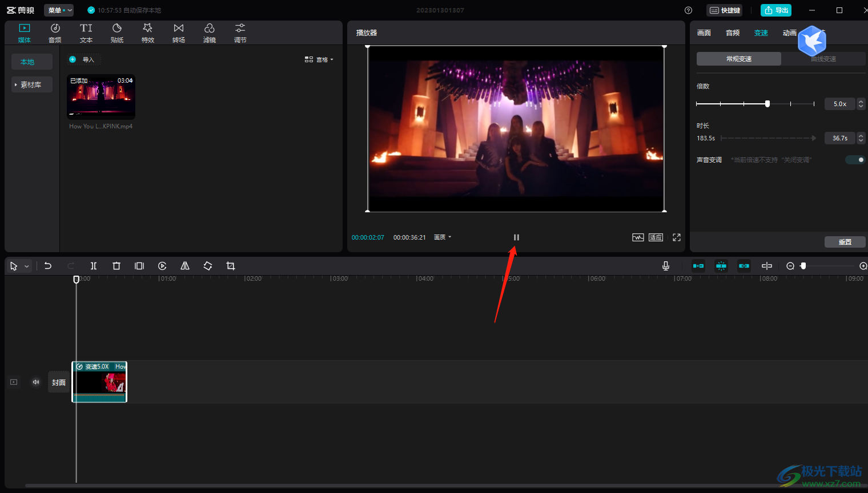
Task: Zoom in the timeline
Action: pyautogui.click(x=863, y=266)
